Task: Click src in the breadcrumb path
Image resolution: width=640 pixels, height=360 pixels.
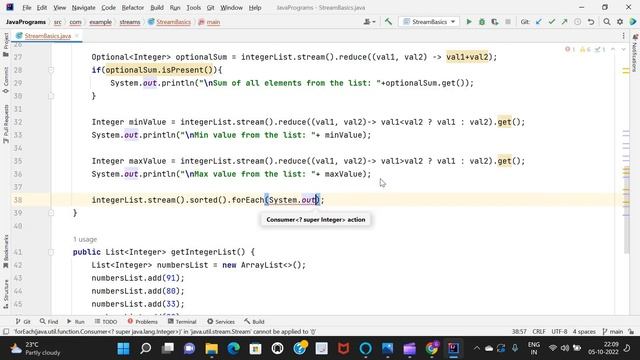Action: 58,22
